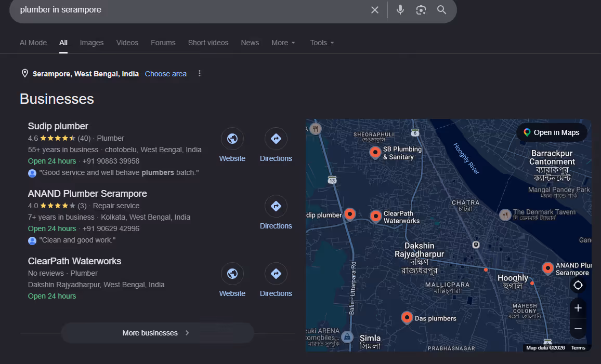Open the ANAND Plumber Serampore listing
601x364 pixels.
pyautogui.click(x=87, y=194)
